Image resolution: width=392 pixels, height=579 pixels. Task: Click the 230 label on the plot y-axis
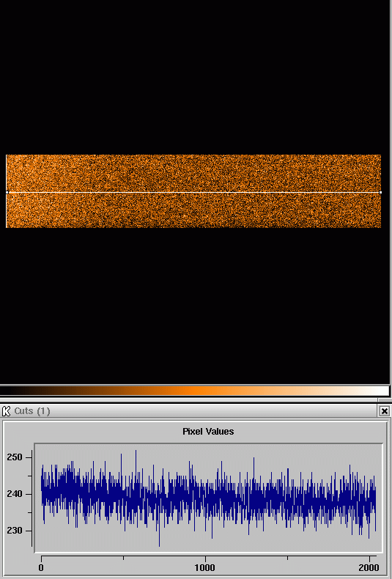coord(15,530)
